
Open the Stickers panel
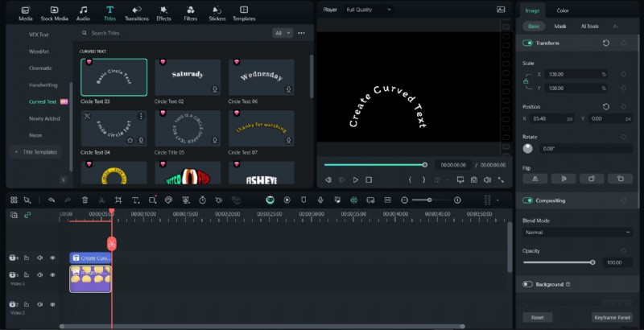pyautogui.click(x=217, y=12)
